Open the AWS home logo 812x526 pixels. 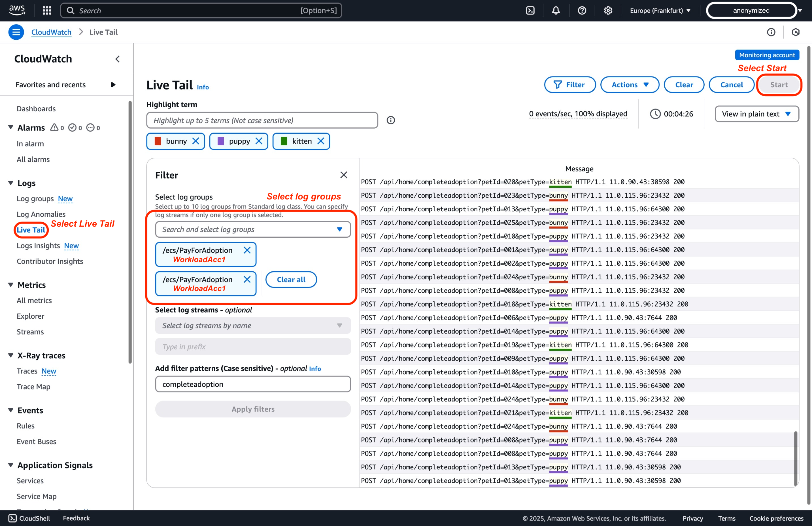[16, 10]
